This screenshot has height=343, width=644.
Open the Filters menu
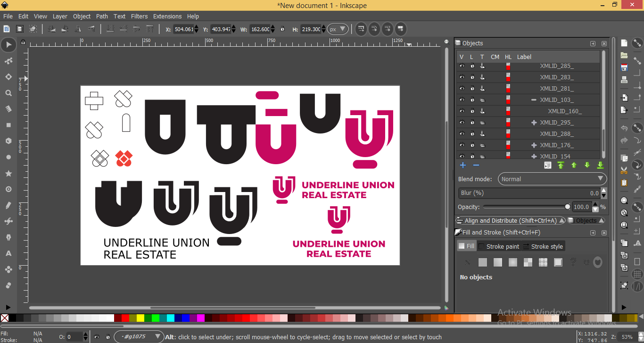click(139, 16)
